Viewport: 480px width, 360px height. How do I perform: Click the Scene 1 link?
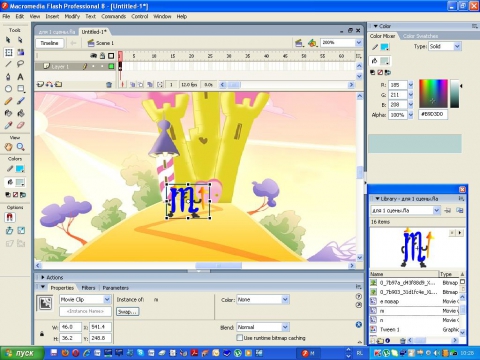(x=105, y=43)
